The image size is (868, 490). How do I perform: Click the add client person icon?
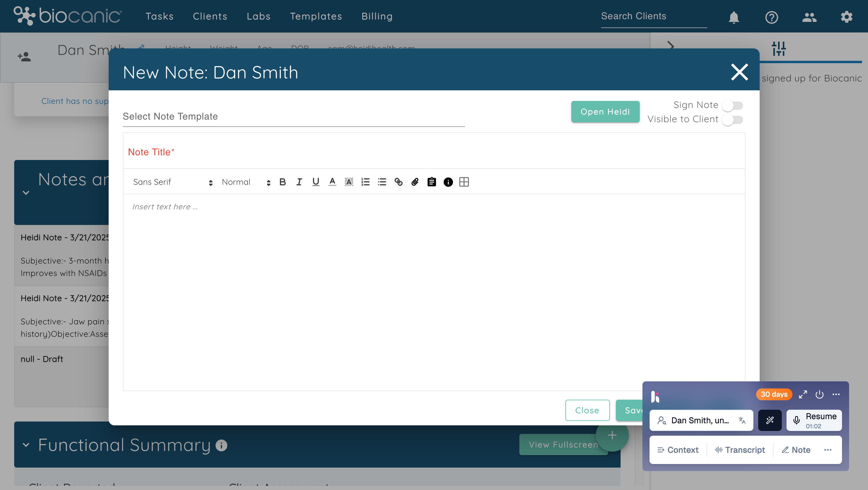tap(24, 56)
